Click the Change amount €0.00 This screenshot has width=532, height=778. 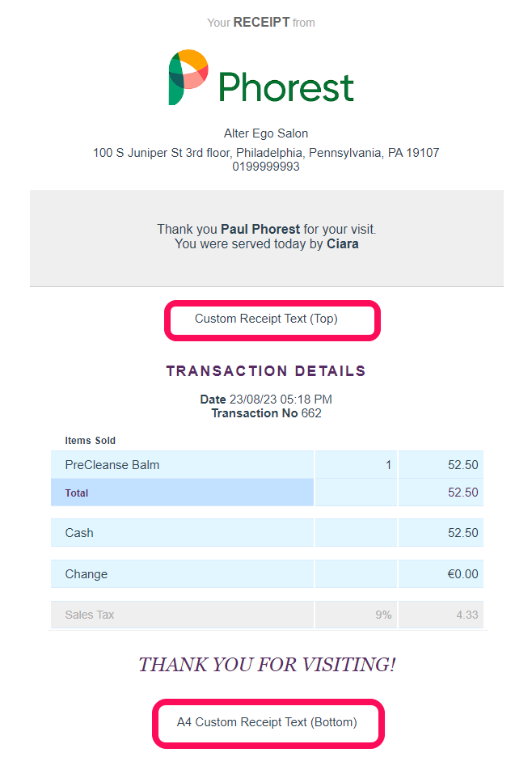click(x=462, y=574)
